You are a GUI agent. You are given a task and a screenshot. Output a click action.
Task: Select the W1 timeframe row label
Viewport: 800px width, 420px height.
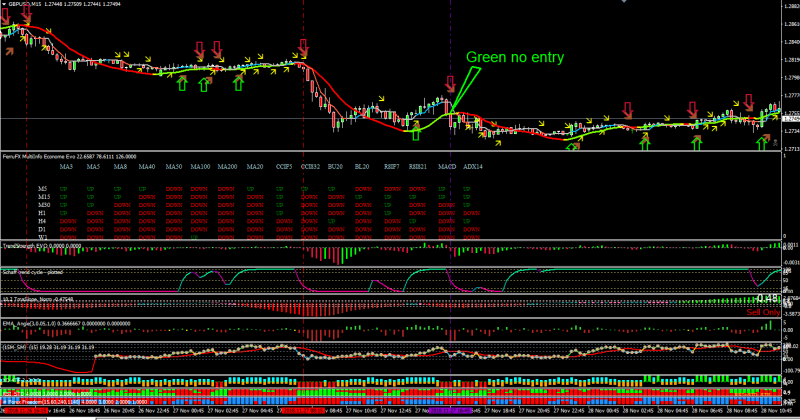click(x=42, y=237)
